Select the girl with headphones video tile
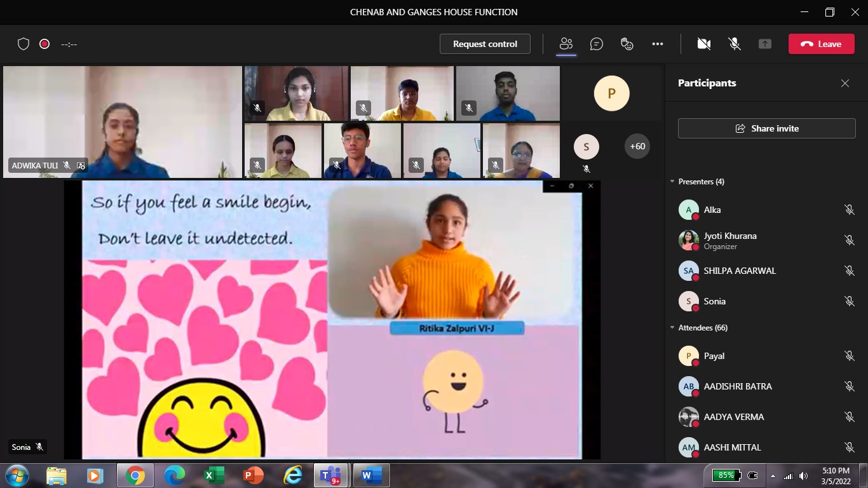This screenshot has height=488, width=868. (297, 93)
